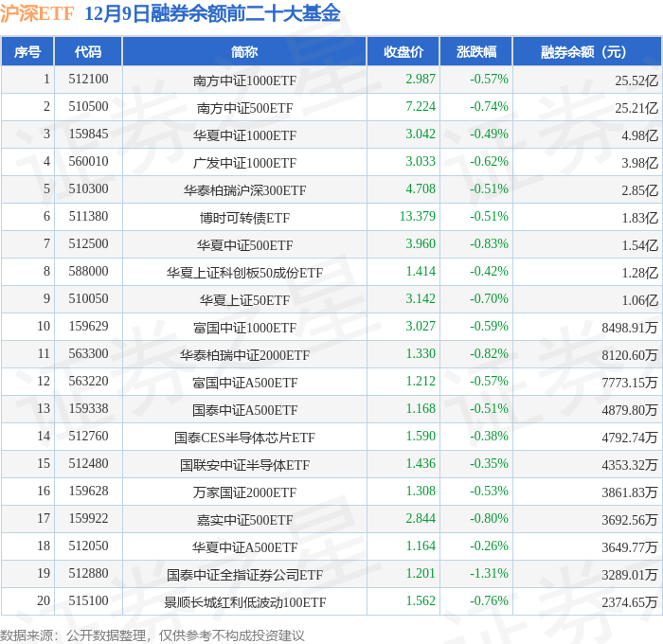Select fund code 560010
The width and height of the screenshot is (663, 644).
[88, 162]
